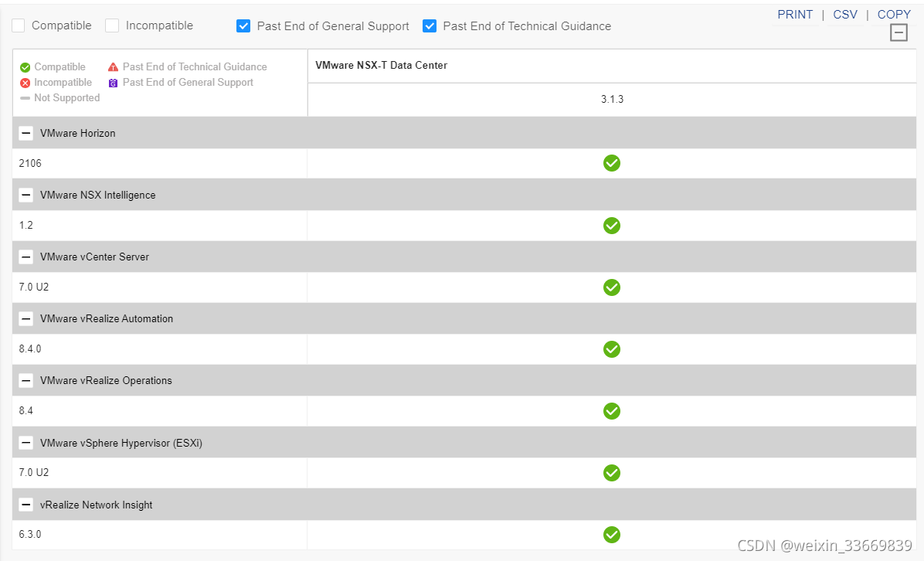The height and width of the screenshot is (561, 924).
Task: Click the collapse-all minus icon below COPY
Action: coord(899,32)
